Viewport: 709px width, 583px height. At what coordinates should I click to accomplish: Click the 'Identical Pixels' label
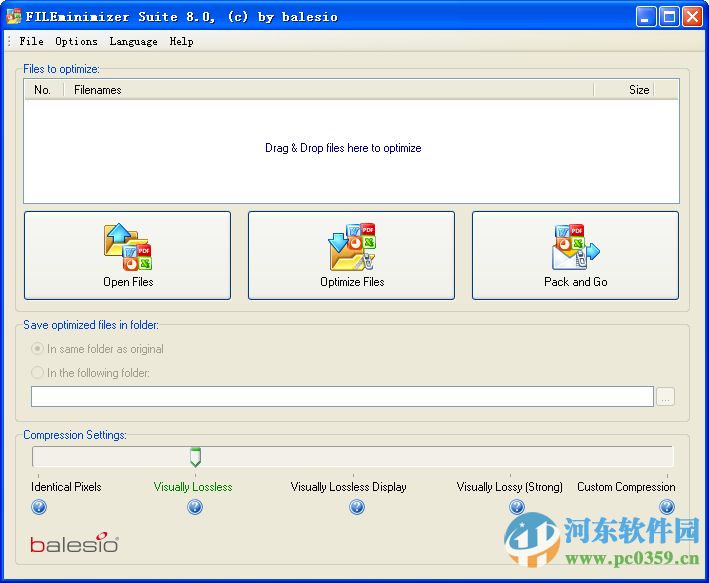pos(66,487)
